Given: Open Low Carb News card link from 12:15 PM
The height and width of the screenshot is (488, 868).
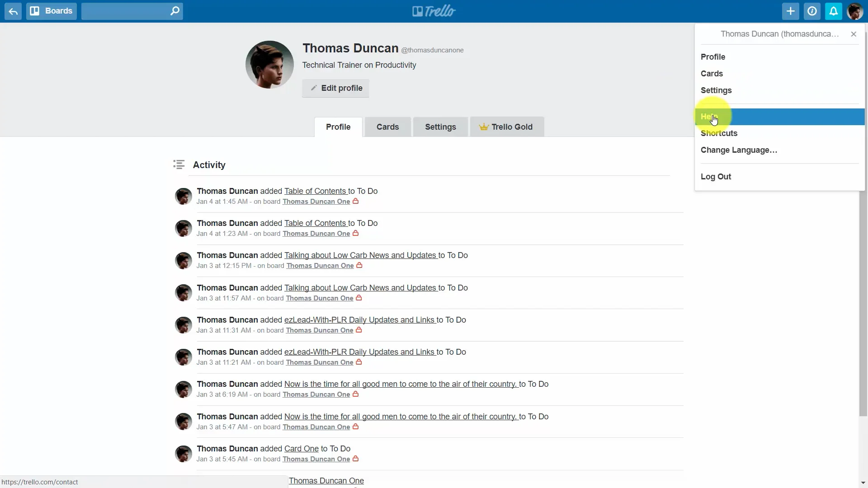Looking at the screenshot, I should click(361, 255).
